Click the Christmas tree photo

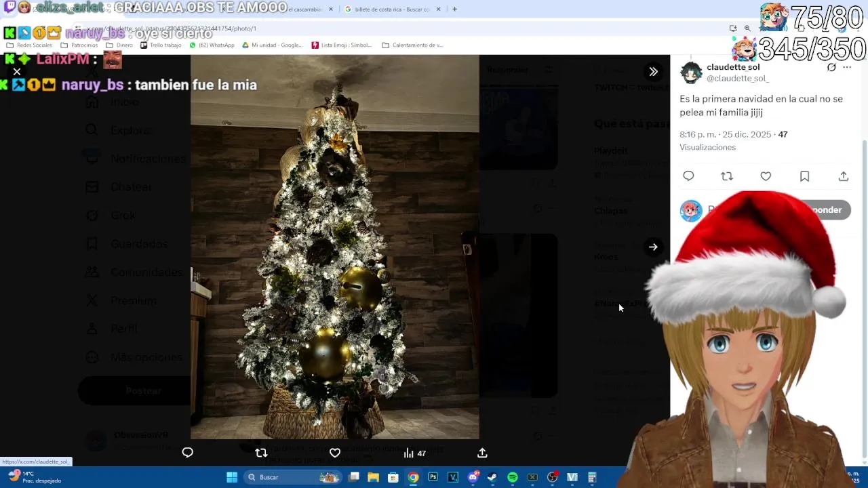click(334, 247)
